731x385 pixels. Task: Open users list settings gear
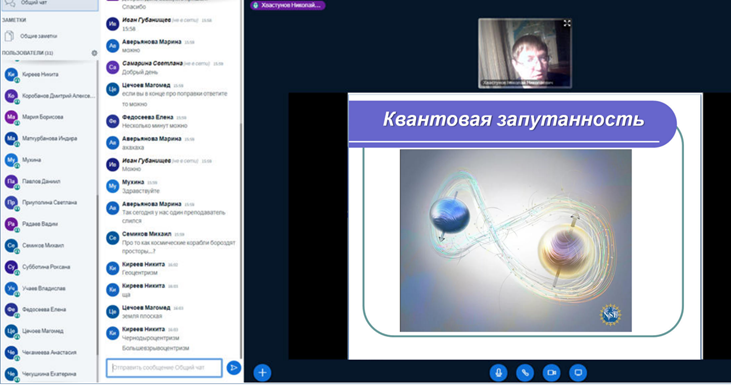pos(94,53)
